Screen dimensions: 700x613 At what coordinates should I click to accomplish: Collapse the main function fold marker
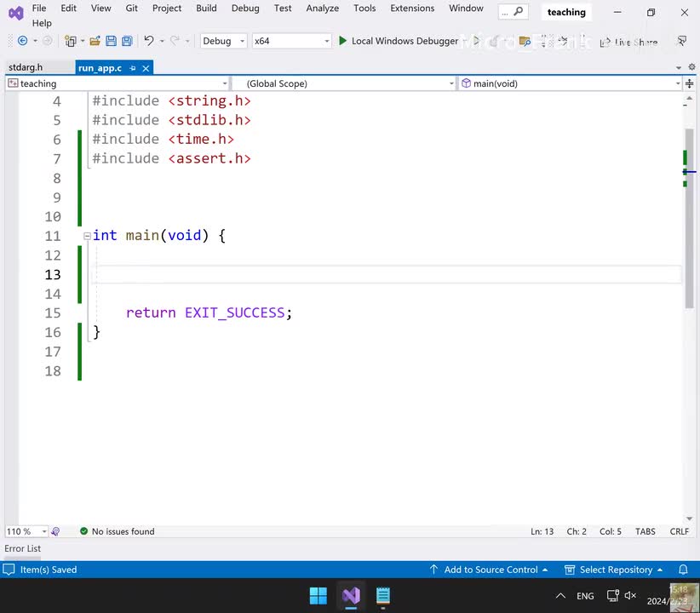click(87, 236)
